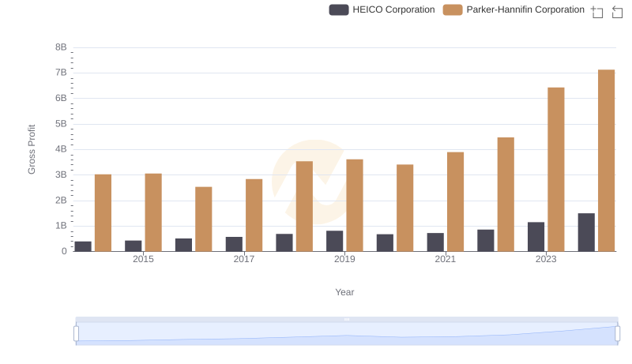The image size is (632, 364).
Task: Activate the area zoom tool icon
Action: click(597, 12)
